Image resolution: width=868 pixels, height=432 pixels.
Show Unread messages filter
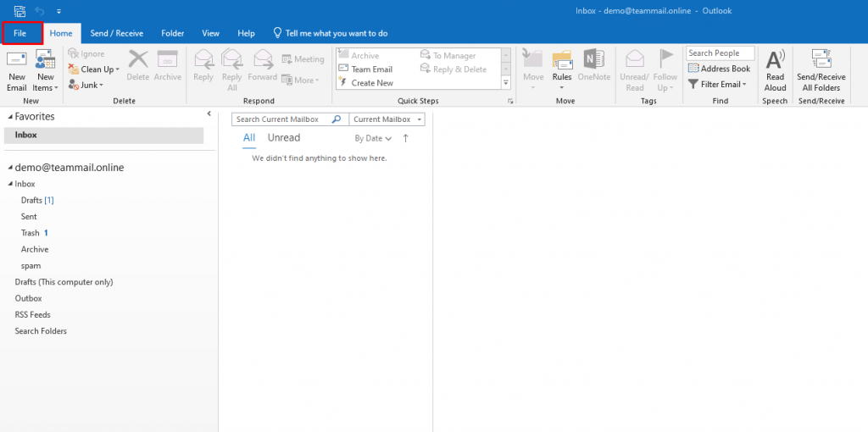tap(284, 138)
